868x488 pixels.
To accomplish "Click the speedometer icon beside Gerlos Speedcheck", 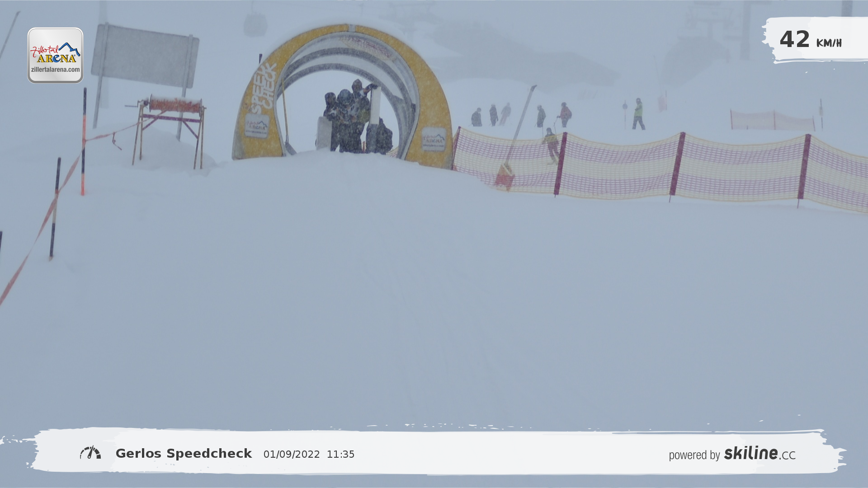I will tap(90, 453).
